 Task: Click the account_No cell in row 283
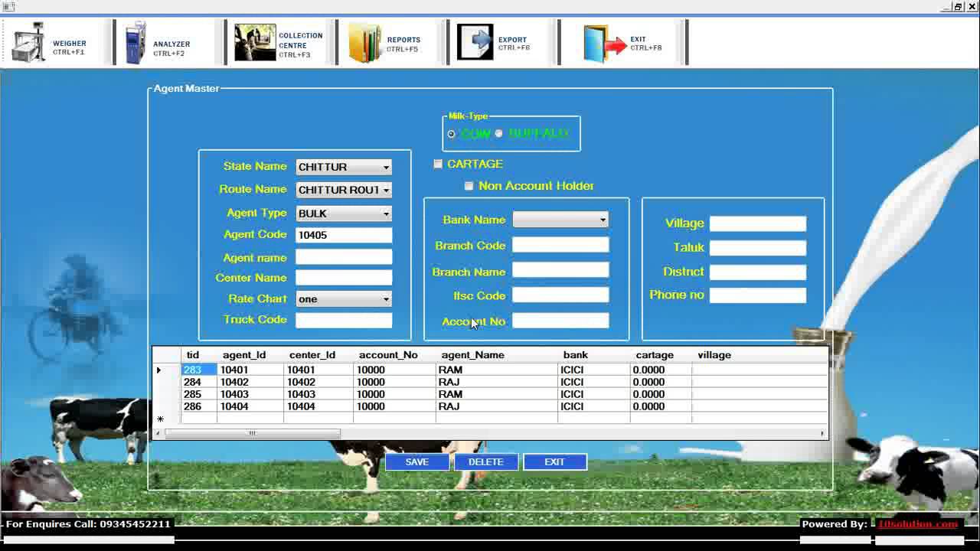[x=394, y=370]
